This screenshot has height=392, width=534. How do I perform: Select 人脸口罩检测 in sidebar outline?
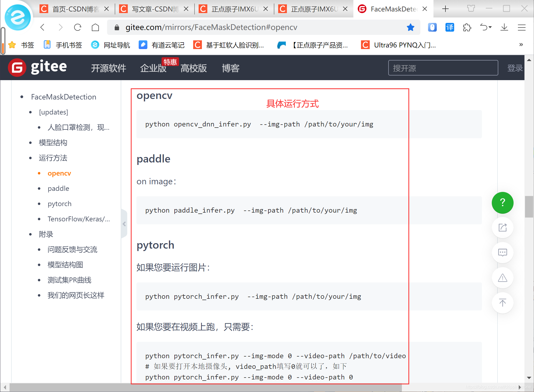(78, 127)
